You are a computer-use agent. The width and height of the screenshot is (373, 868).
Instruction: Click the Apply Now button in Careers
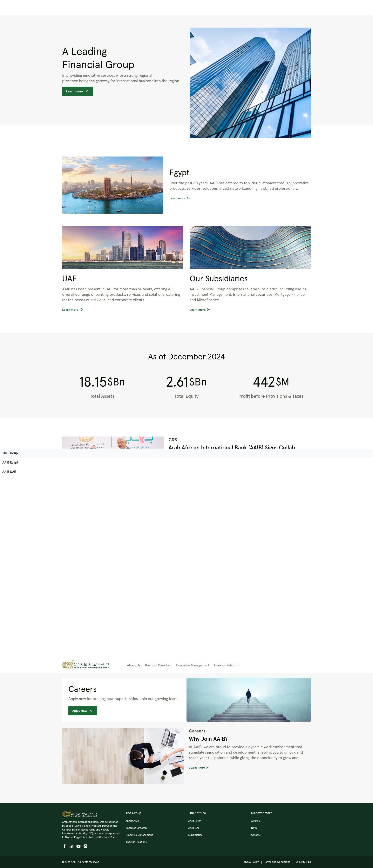tap(83, 711)
